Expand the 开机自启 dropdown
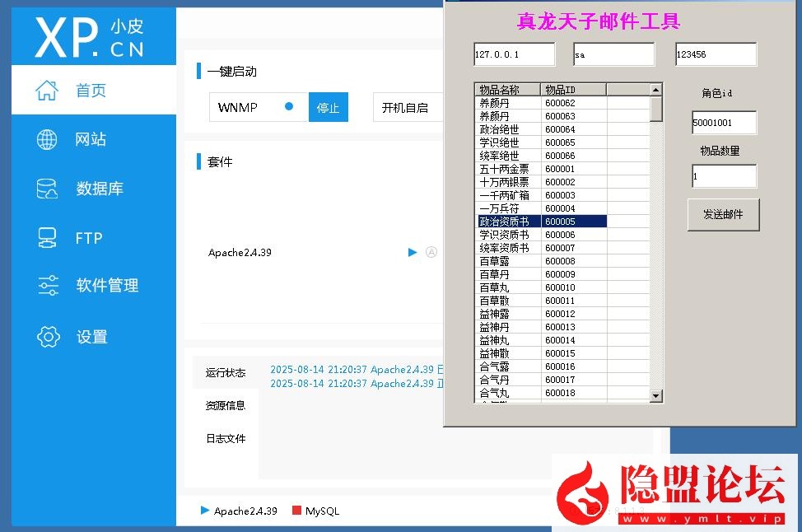 (x=408, y=108)
